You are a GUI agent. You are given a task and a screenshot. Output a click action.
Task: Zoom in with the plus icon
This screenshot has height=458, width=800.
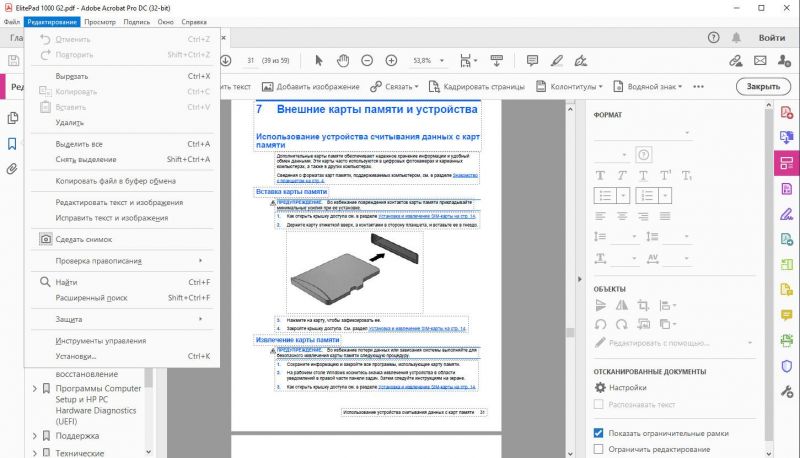[391, 61]
